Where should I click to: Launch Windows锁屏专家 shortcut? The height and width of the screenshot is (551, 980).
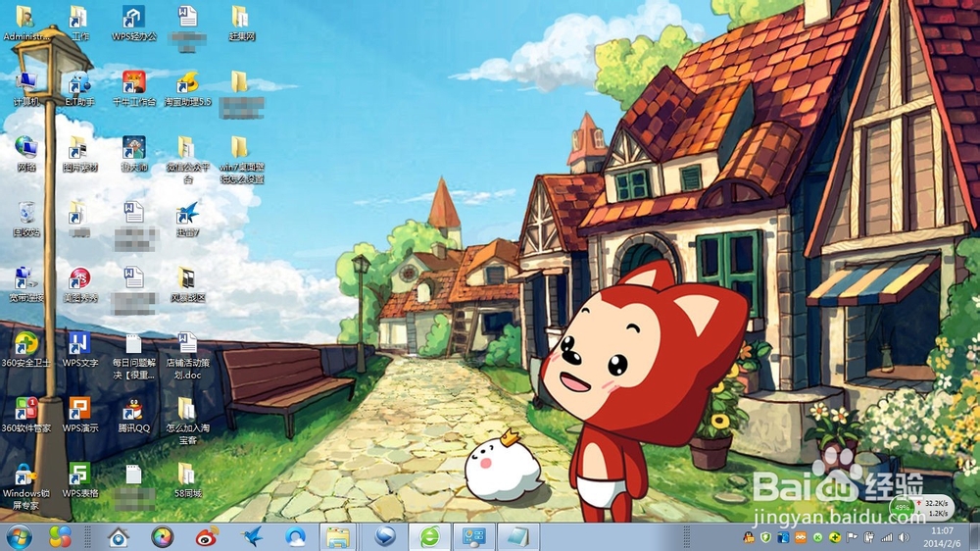25,486
